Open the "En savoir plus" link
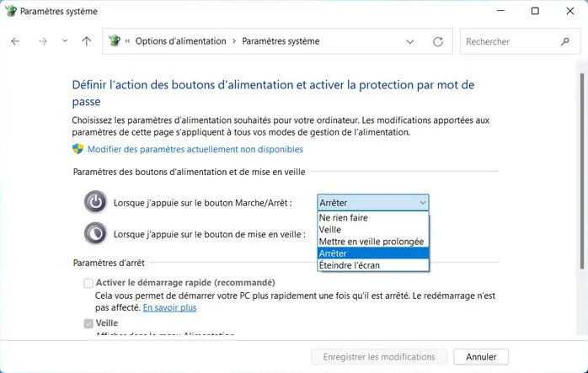 (169, 308)
